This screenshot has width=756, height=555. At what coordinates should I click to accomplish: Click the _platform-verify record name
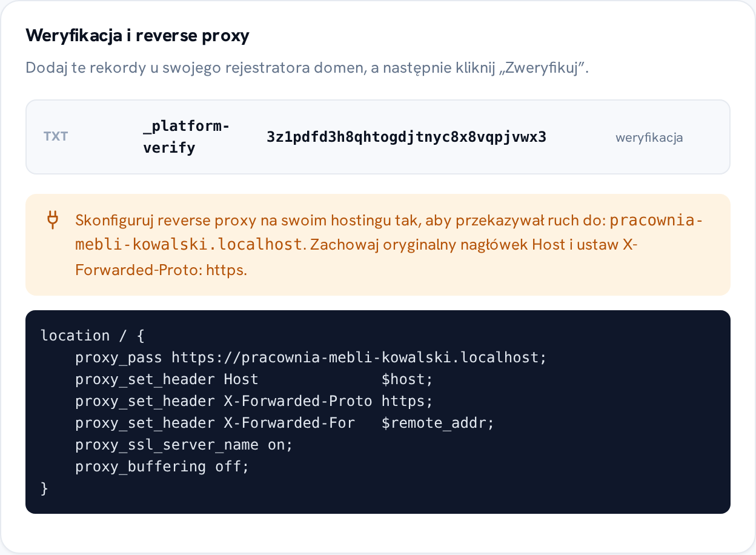coord(187,137)
